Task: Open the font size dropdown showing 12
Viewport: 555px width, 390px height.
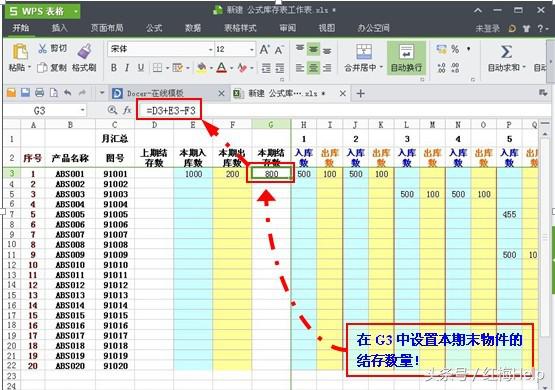Action: click(x=252, y=49)
